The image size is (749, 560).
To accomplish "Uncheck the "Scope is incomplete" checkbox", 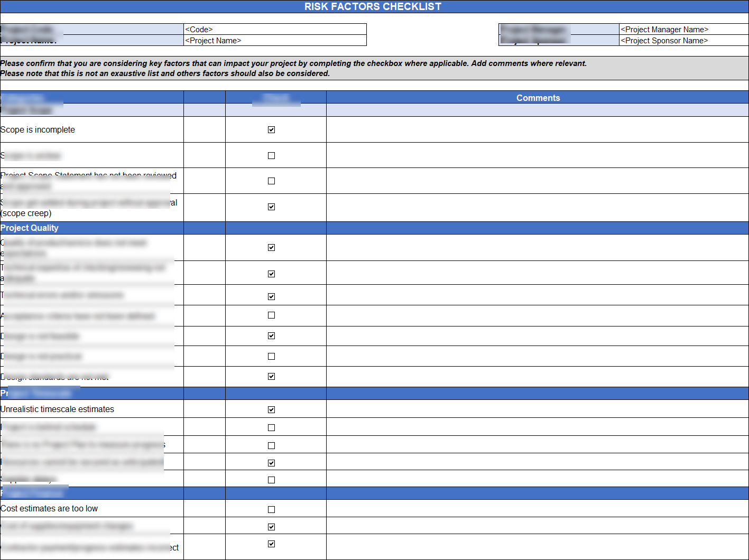I will click(271, 129).
